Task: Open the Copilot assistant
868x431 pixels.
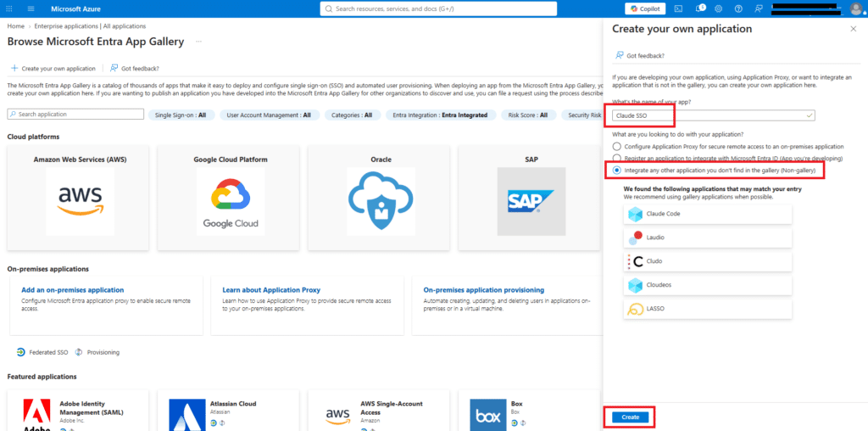Action: 645,8
